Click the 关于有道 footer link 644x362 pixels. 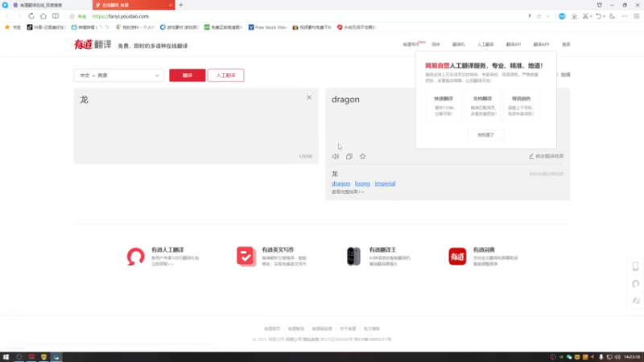coord(348,329)
